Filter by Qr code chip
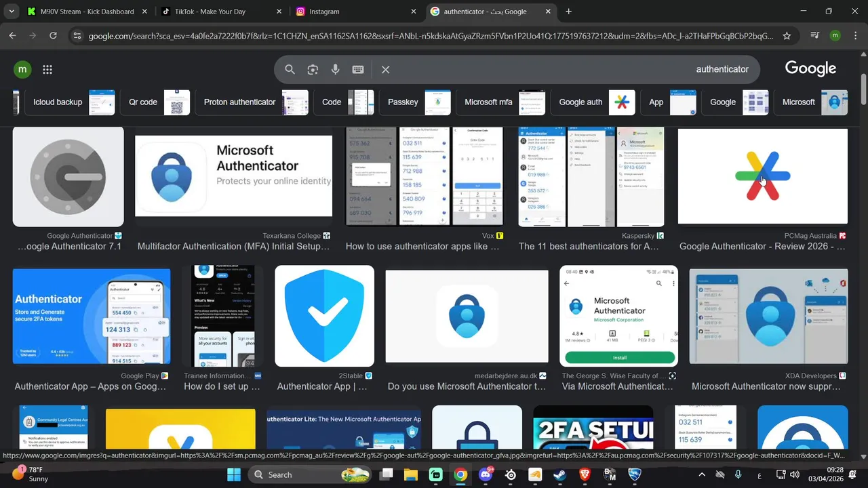This screenshot has height=488, width=868. coord(155,102)
